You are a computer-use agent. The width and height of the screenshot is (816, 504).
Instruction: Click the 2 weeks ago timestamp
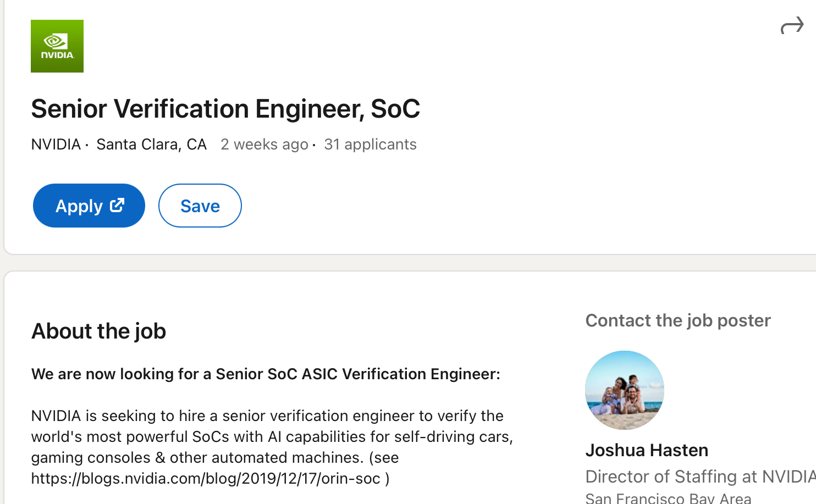264,145
